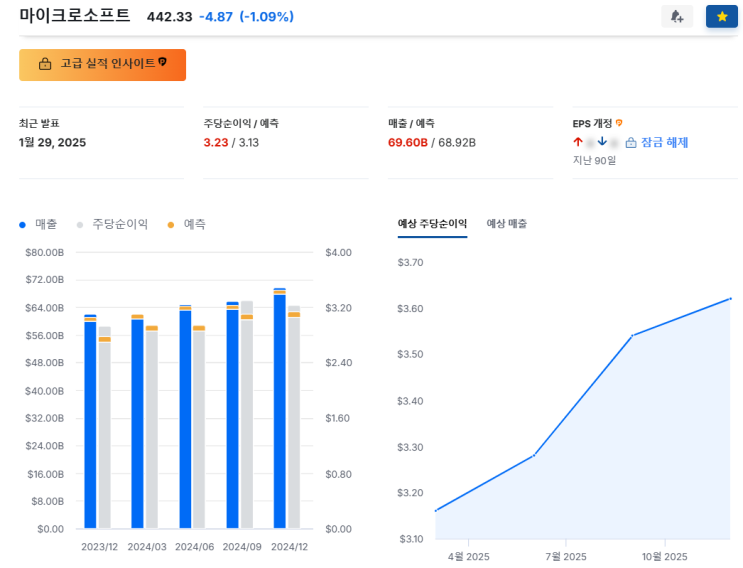The image size is (743, 568).
Task: Toggle the 예측 legend item
Action: pos(187,224)
